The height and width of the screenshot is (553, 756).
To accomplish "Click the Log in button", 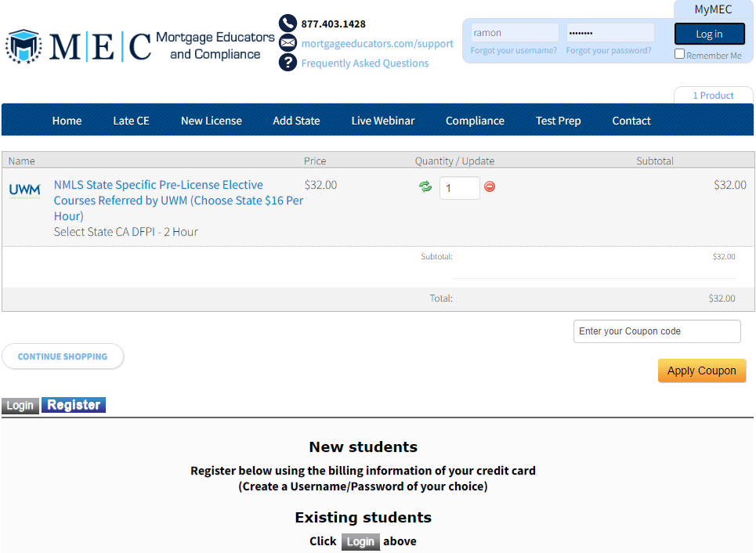I will pyautogui.click(x=709, y=34).
